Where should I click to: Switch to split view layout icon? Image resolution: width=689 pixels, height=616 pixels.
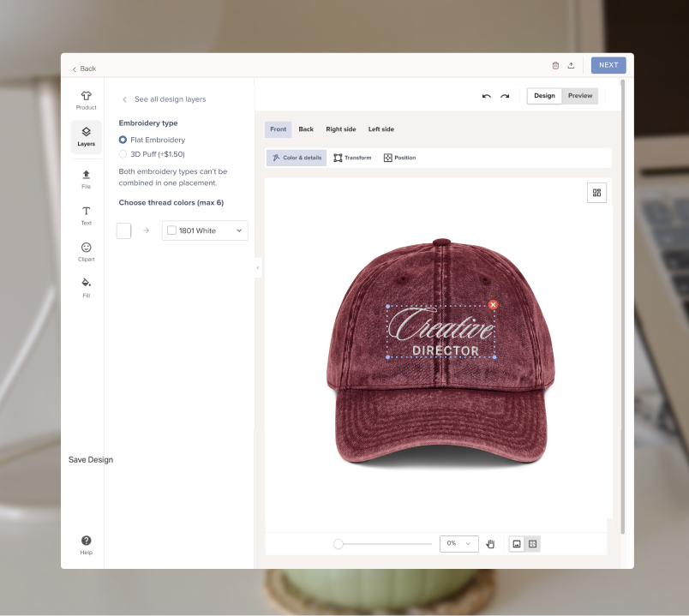pyautogui.click(x=532, y=544)
